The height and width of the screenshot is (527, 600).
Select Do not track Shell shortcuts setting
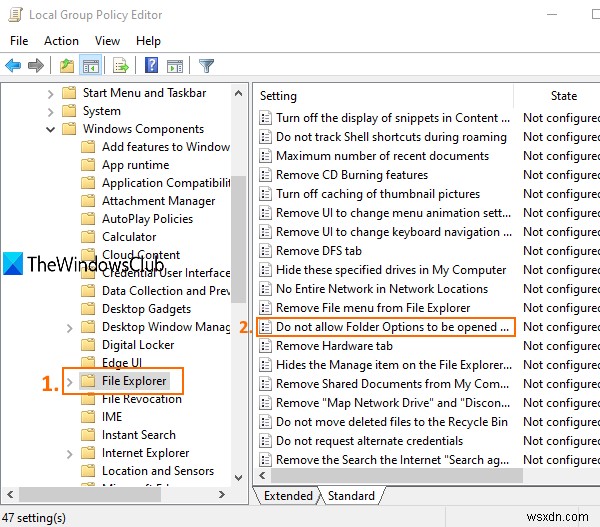coord(391,137)
